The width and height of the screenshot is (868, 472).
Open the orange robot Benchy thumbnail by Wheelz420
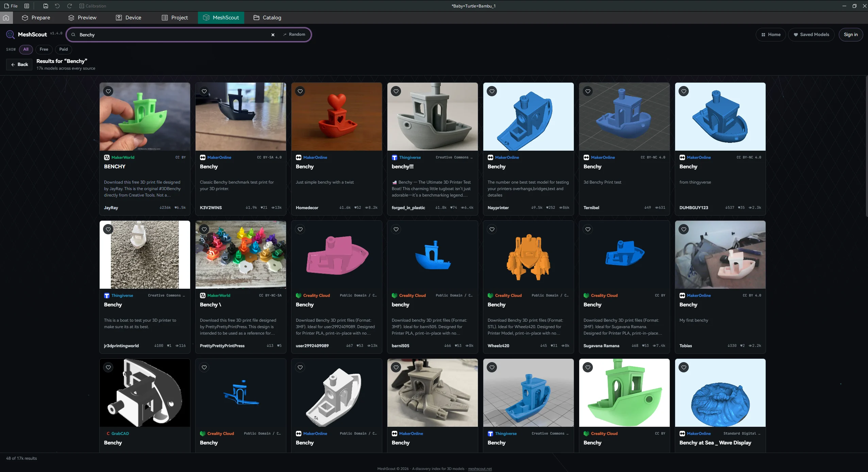click(529, 255)
